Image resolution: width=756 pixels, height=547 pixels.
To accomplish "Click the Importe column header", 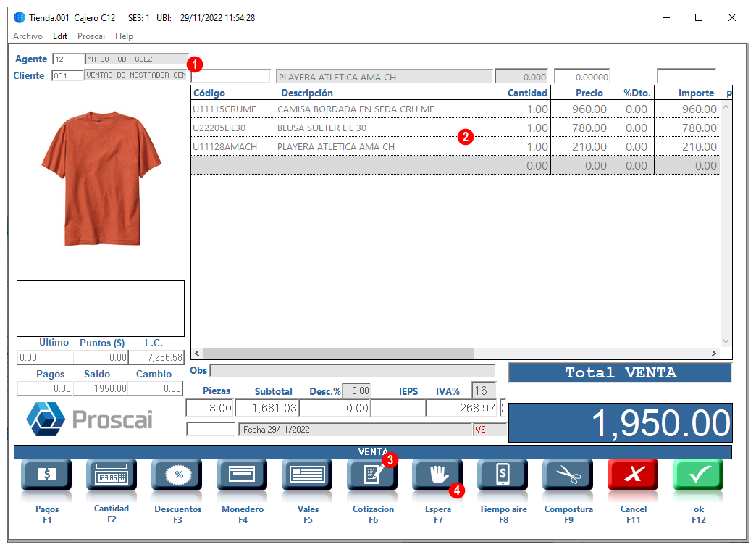I will pyautogui.click(x=686, y=93).
